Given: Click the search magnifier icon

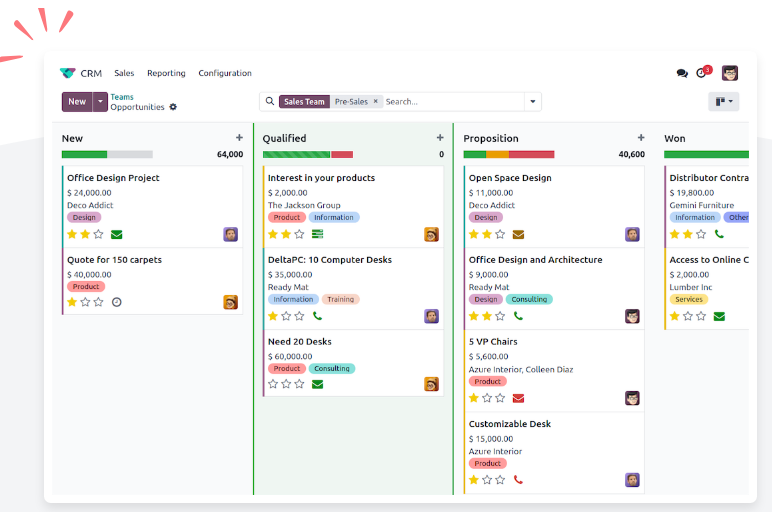Looking at the screenshot, I should click(270, 101).
